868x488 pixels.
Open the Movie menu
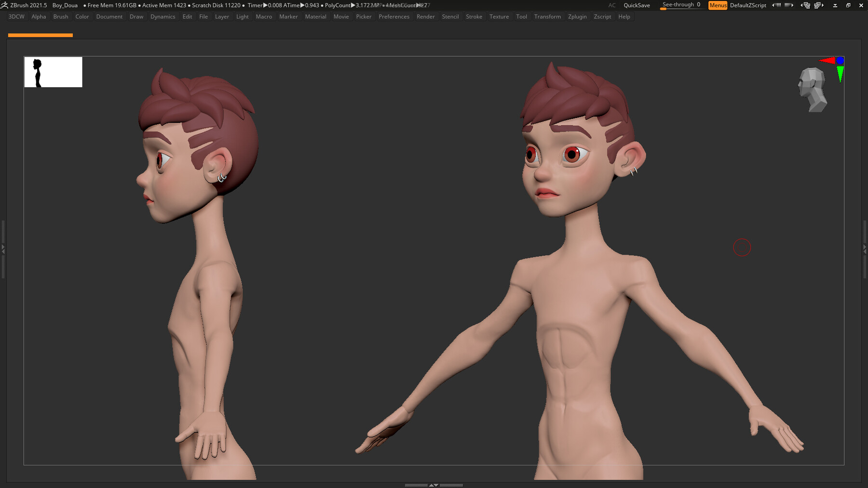click(x=341, y=17)
